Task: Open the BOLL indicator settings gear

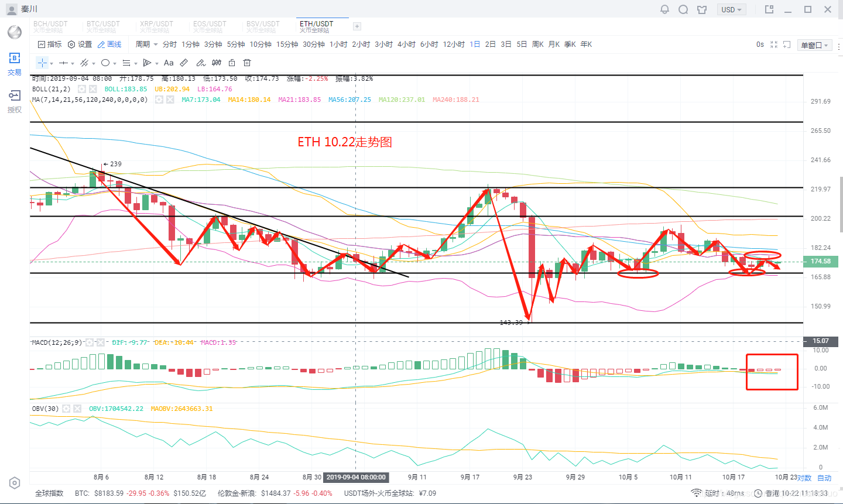Action: (x=82, y=89)
